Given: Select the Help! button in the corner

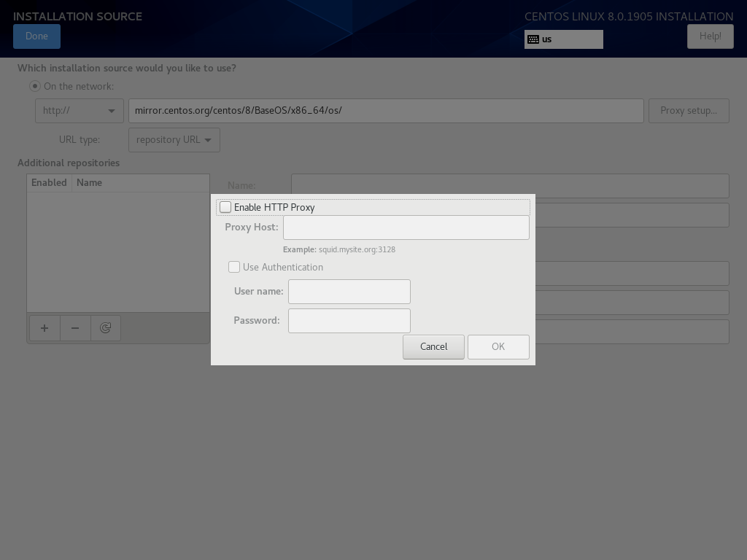Looking at the screenshot, I should [709, 36].
